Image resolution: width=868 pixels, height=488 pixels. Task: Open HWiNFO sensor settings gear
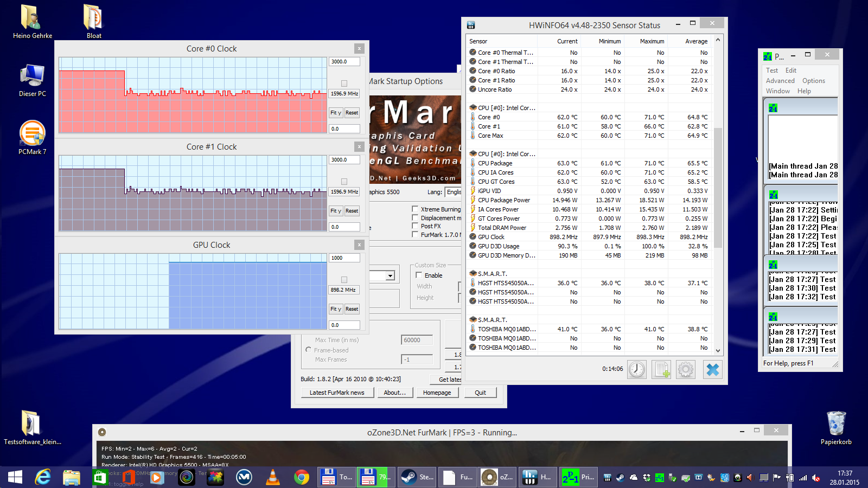point(686,369)
